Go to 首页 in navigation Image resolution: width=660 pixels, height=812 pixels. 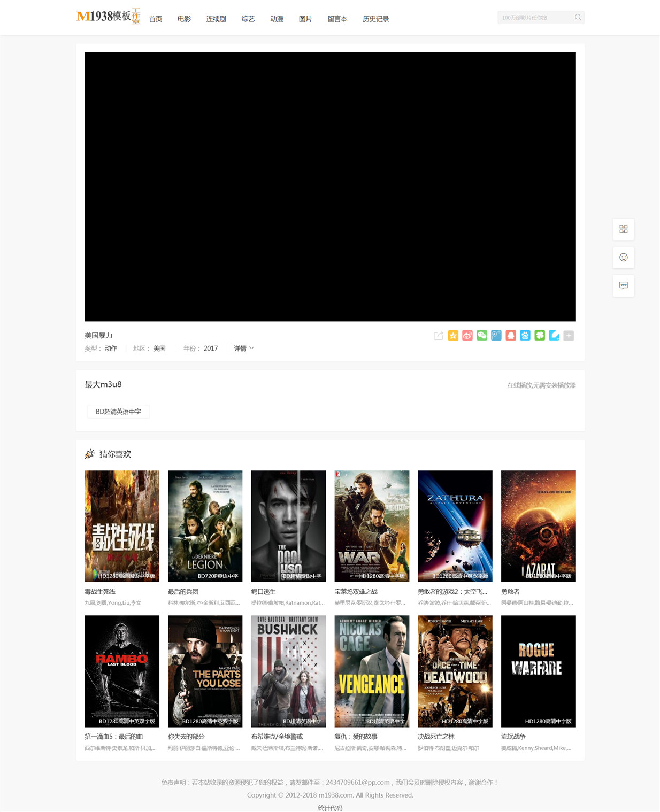156,19
